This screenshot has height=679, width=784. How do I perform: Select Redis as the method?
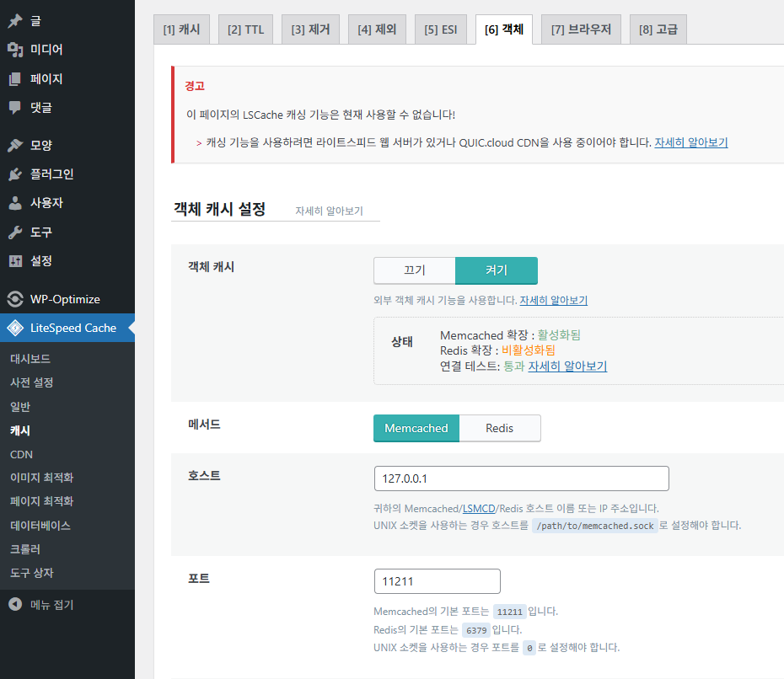point(500,428)
